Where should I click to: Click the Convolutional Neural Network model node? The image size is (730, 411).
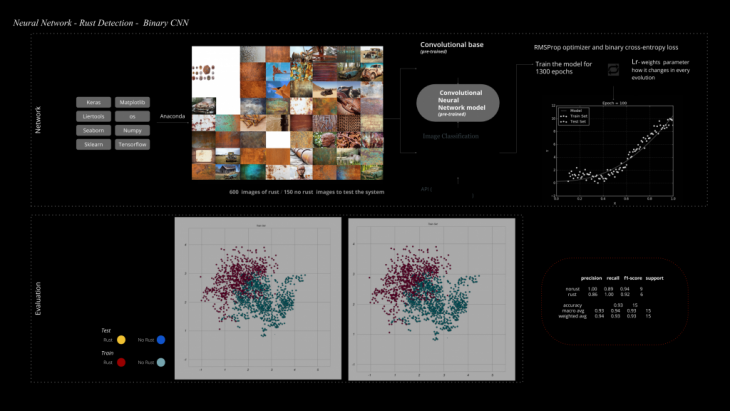click(457, 104)
